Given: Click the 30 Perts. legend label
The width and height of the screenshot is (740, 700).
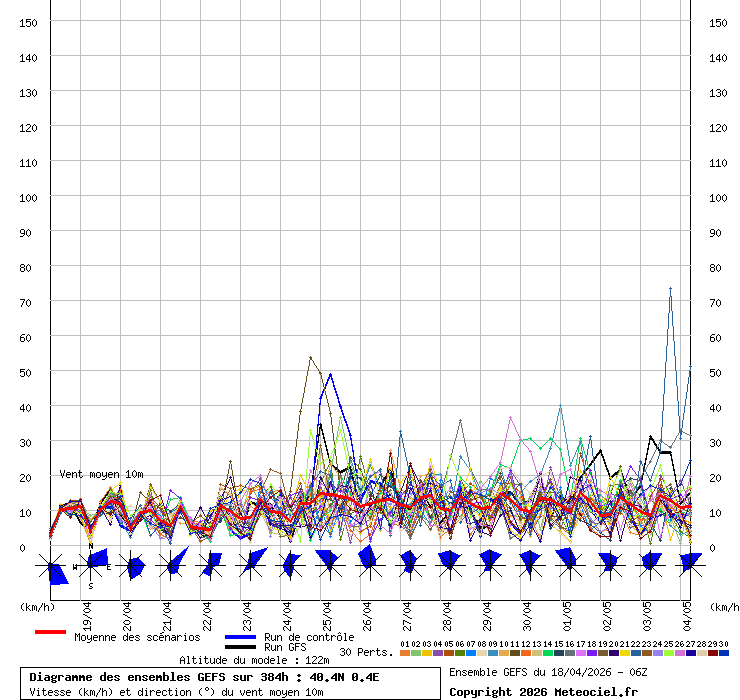Looking at the screenshot, I should click(x=365, y=652).
